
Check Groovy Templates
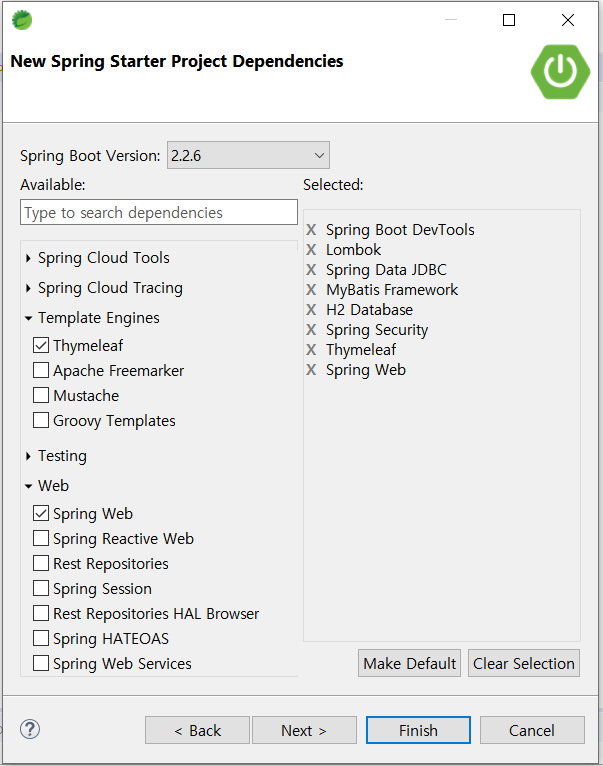[41, 420]
